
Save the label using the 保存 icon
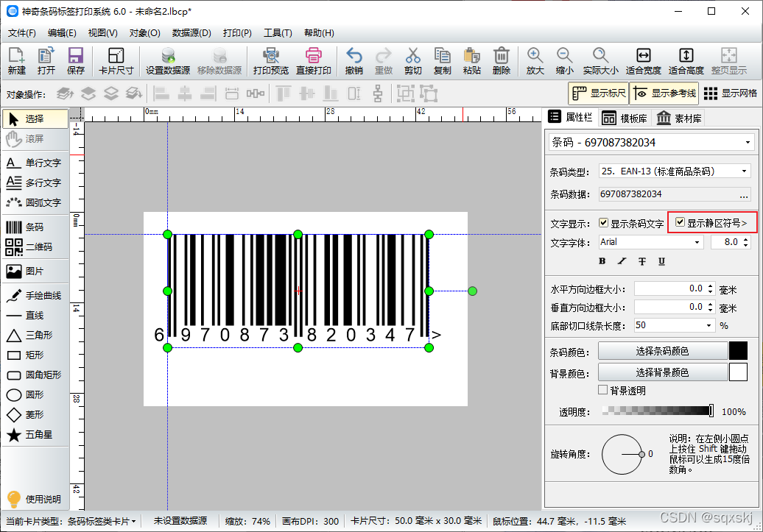point(76,61)
